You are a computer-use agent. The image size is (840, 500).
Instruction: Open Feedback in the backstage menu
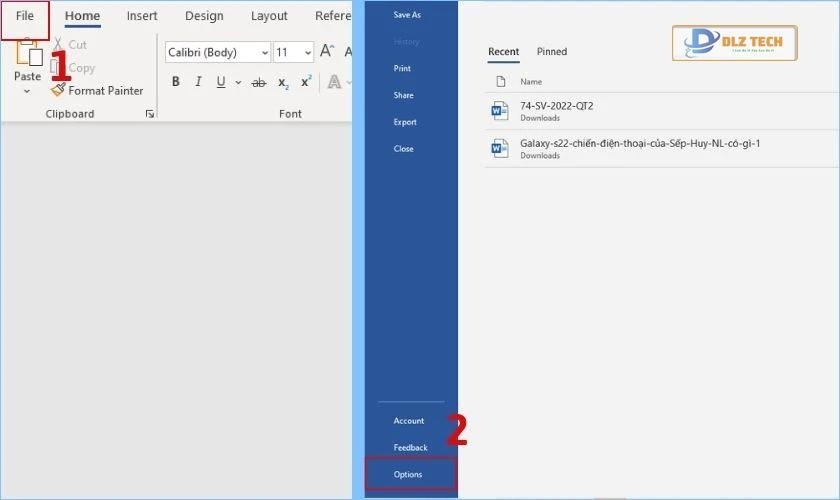[x=411, y=448]
